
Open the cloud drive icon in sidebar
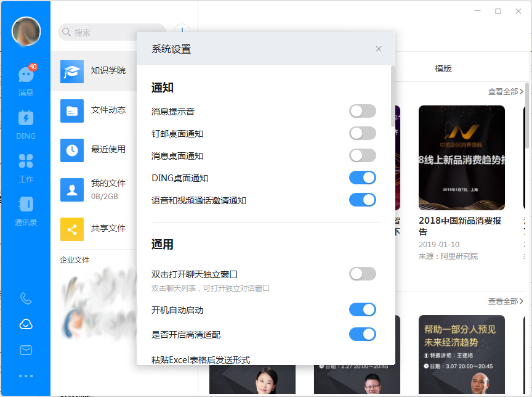[x=25, y=324]
